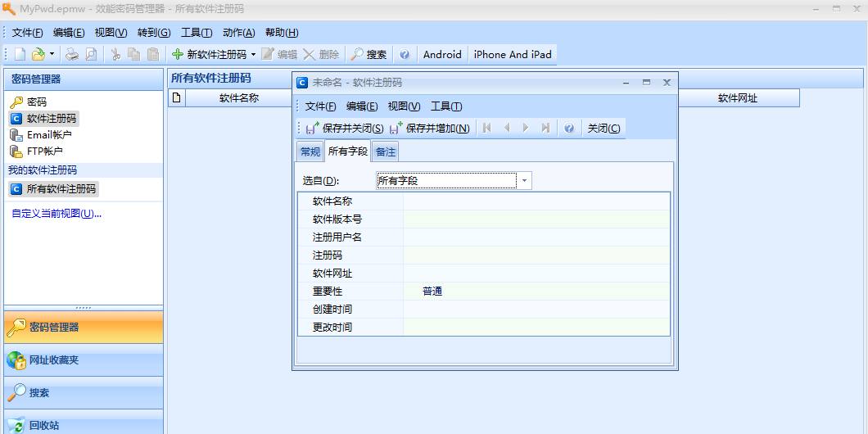Click 关闭(C) in the dialog toolbar
This screenshot has width=868, height=434.
point(604,129)
